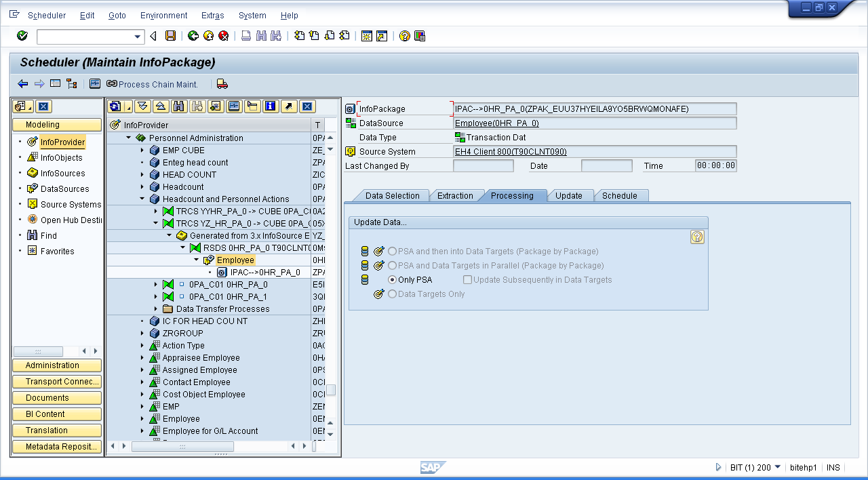
Task: Close the tree pane with the X icon
Action: [307, 106]
